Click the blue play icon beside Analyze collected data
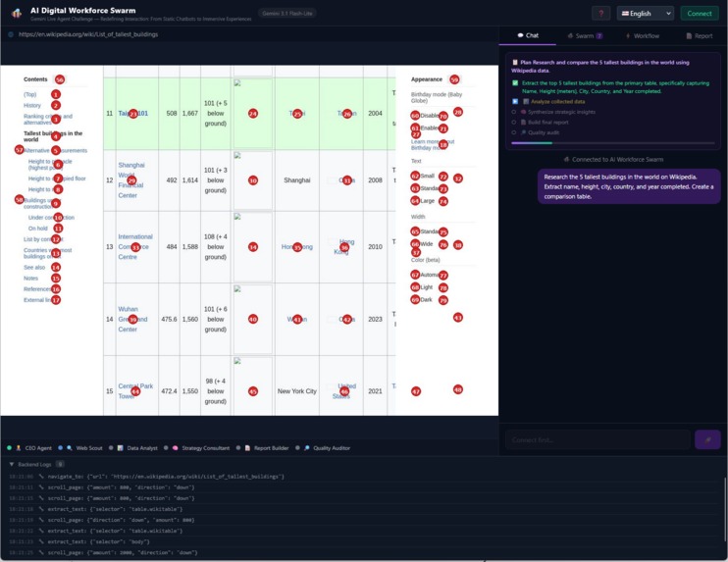 (515, 101)
